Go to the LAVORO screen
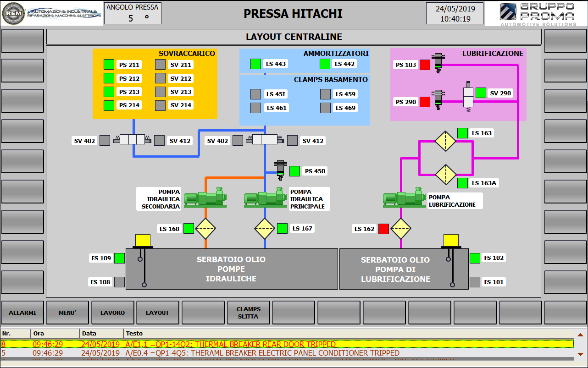 (113, 313)
